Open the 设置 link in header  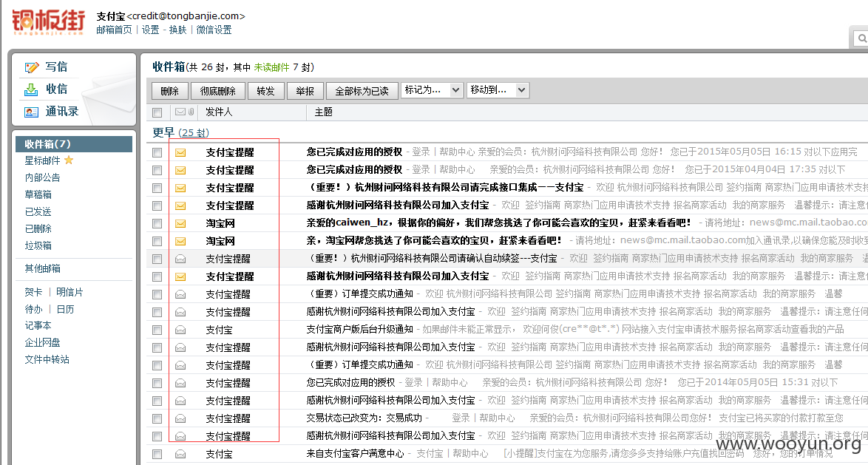(151, 30)
